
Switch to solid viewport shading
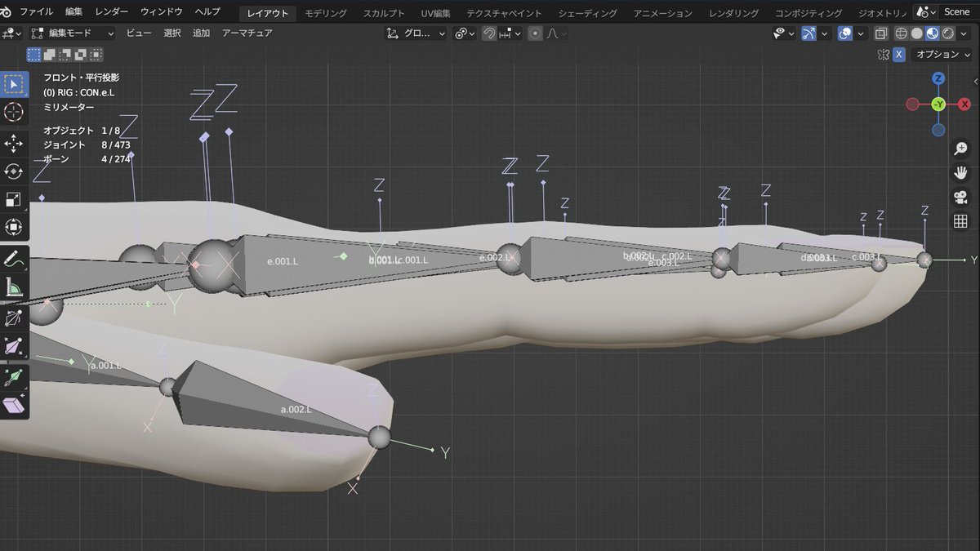coord(917,33)
